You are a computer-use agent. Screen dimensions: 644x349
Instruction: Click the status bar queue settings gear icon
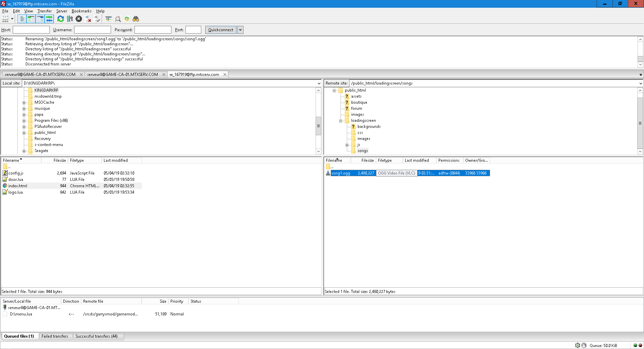[x=578, y=345]
